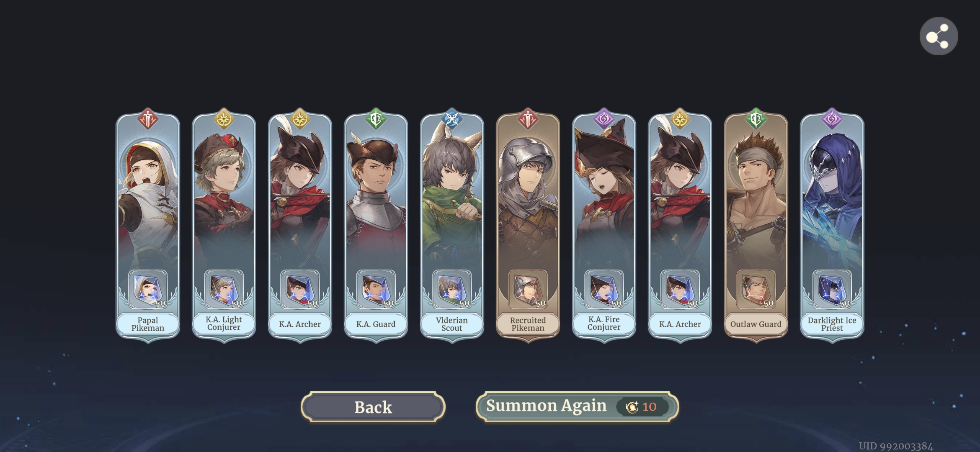Viewport: 980px width, 452px height.
Task: Tap Summon Again button
Action: (x=577, y=407)
